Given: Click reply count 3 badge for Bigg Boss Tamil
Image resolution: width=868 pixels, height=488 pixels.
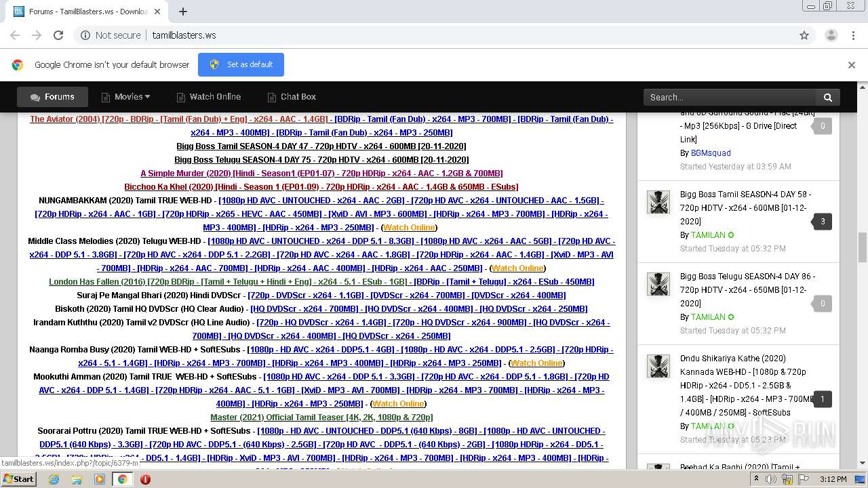Looking at the screenshot, I should click(x=822, y=222).
